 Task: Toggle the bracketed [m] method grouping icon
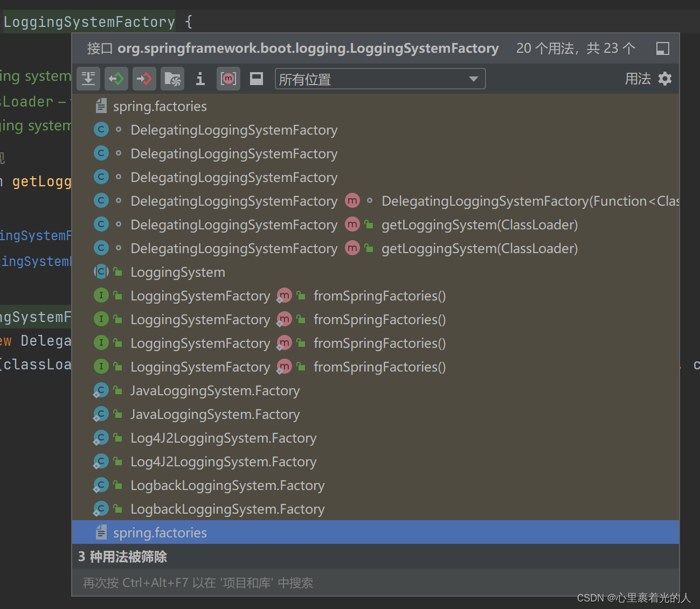tap(228, 79)
